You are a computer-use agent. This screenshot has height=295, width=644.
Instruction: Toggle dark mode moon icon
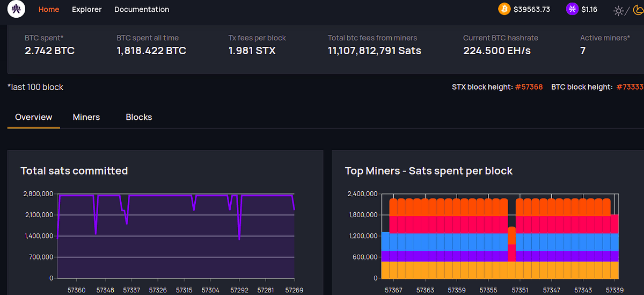click(638, 10)
